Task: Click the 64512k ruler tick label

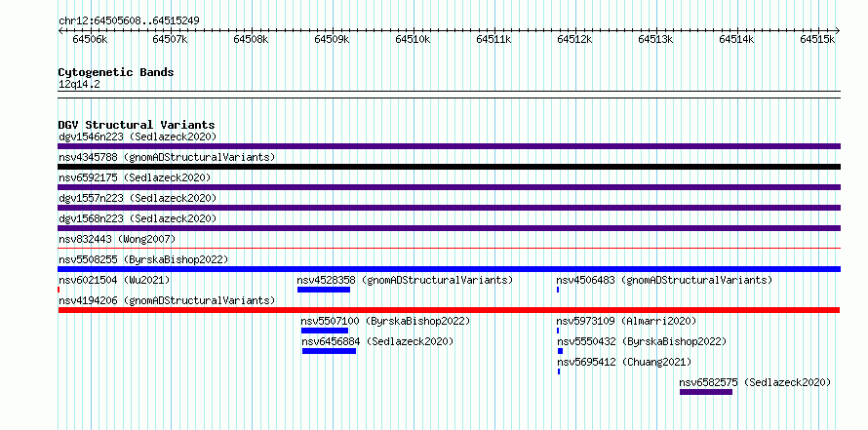Action: (574, 39)
